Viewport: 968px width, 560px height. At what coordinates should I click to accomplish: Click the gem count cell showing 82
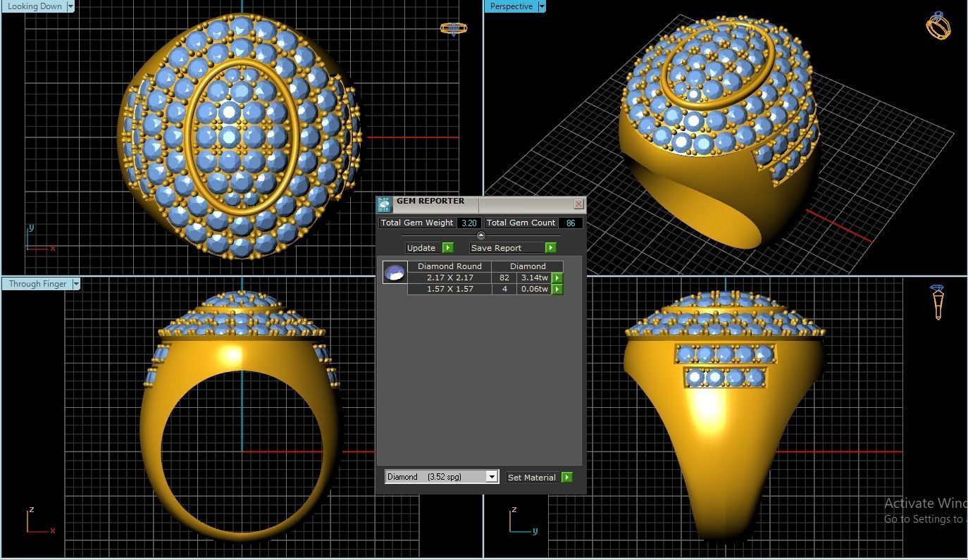click(x=504, y=278)
